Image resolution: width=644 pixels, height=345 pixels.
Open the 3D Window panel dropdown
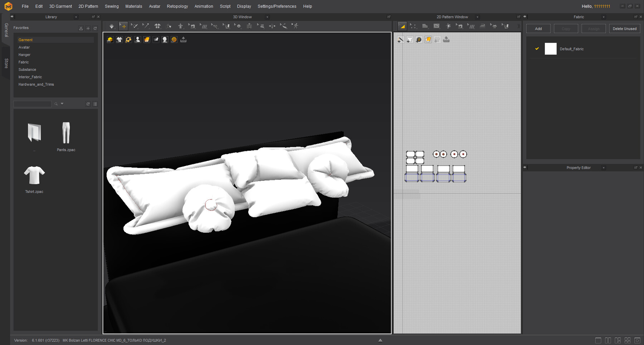(x=267, y=17)
